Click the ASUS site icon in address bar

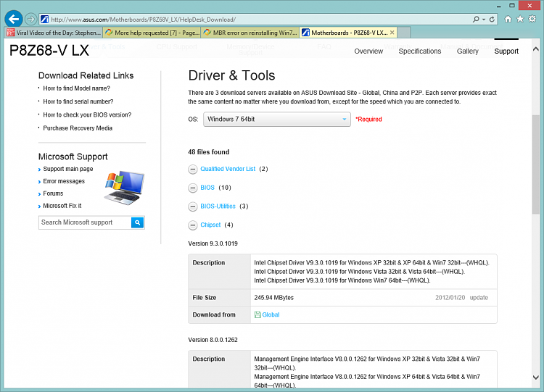[x=44, y=20]
